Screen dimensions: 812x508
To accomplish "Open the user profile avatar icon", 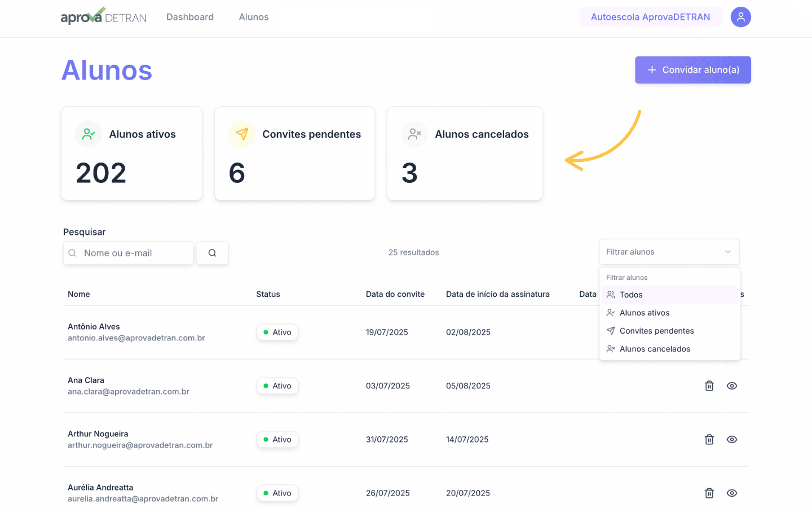I will click(740, 17).
